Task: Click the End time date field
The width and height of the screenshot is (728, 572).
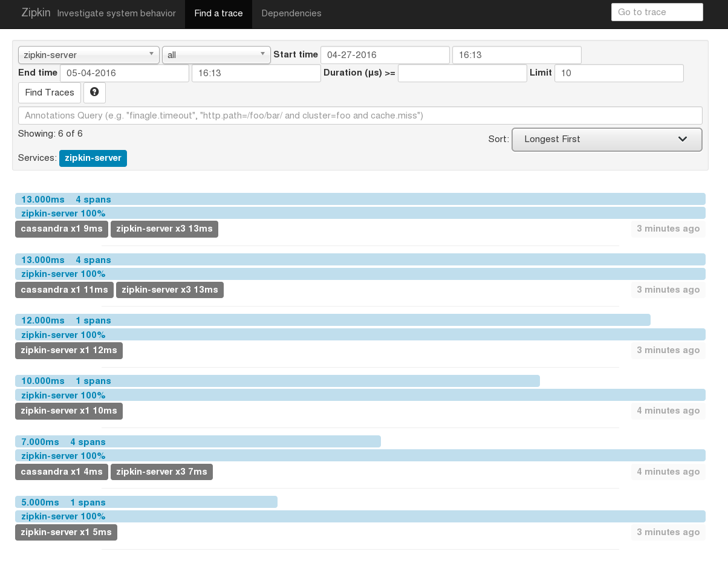Action: (x=124, y=73)
